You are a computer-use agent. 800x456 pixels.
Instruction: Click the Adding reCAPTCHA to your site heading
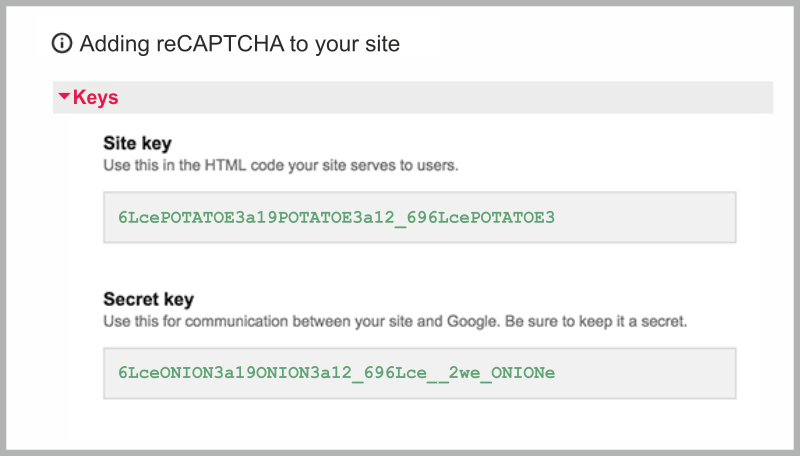(x=240, y=43)
